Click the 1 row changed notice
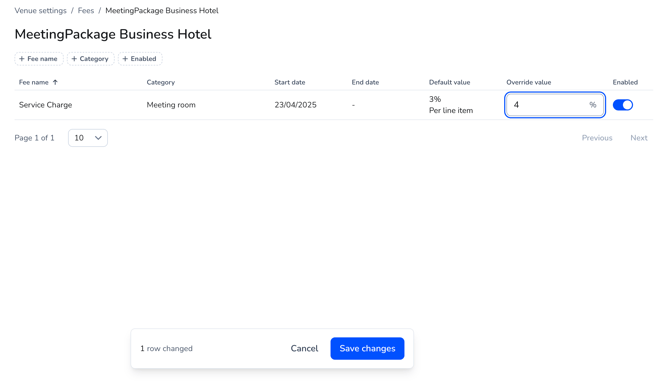 166,349
